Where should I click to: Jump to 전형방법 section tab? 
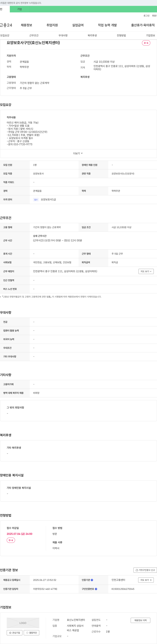pyautogui.click(x=121, y=36)
